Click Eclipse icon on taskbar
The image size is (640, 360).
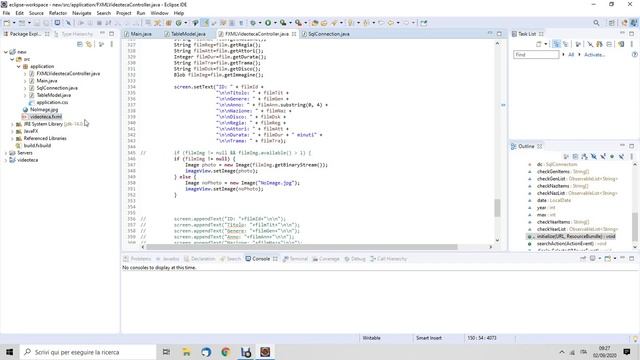pos(265,352)
